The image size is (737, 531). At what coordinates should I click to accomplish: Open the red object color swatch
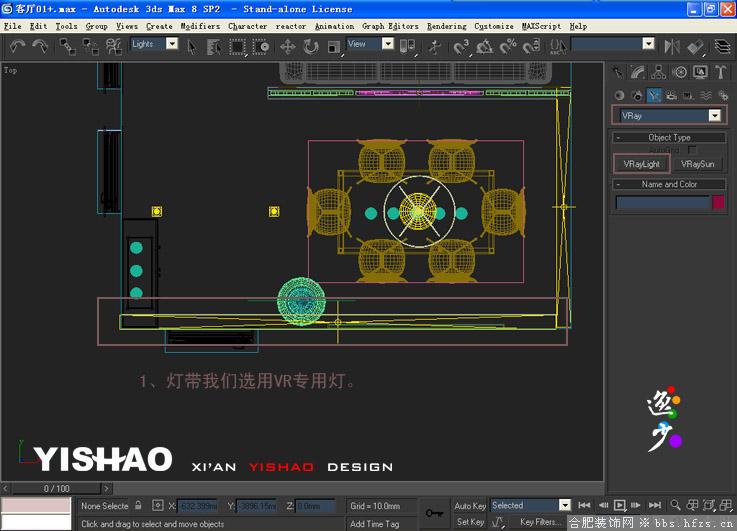718,203
